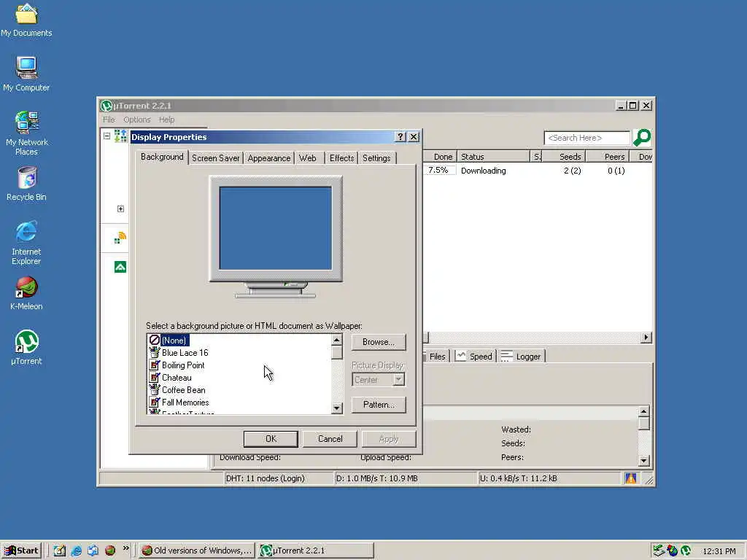
Task: Click µTorrent system tray icon
Action: point(686,551)
